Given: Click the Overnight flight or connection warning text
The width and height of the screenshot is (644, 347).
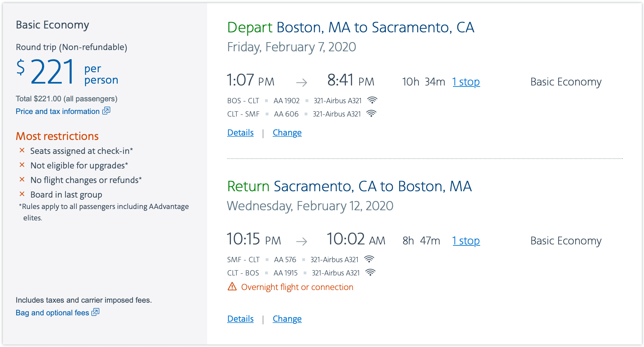Looking at the screenshot, I should tap(297, 287).
